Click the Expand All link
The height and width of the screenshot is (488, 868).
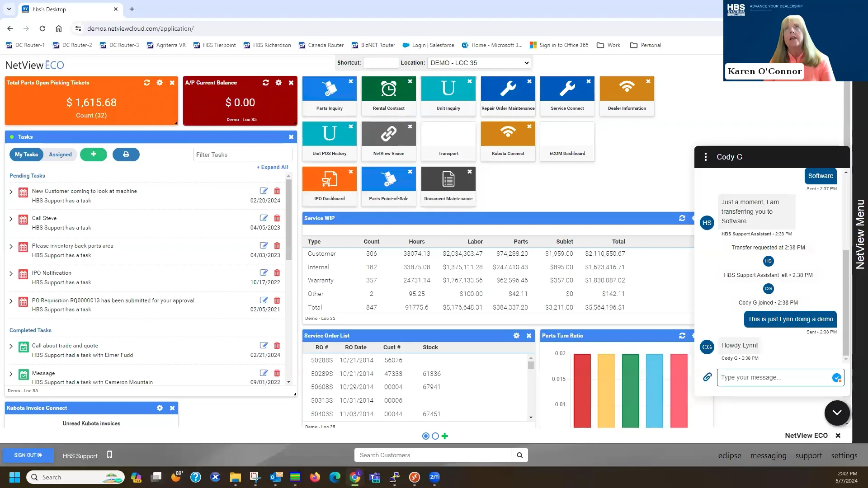272,167
